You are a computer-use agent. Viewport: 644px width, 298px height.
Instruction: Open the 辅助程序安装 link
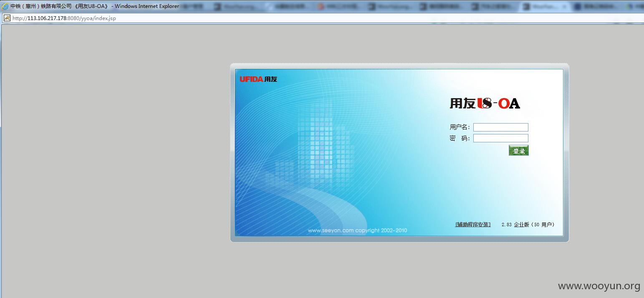[473, 225]
